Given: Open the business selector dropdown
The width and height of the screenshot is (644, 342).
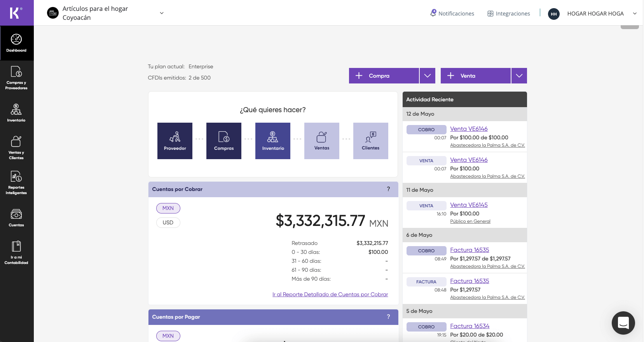Looking at the screenshot, I should coord(162,13).
